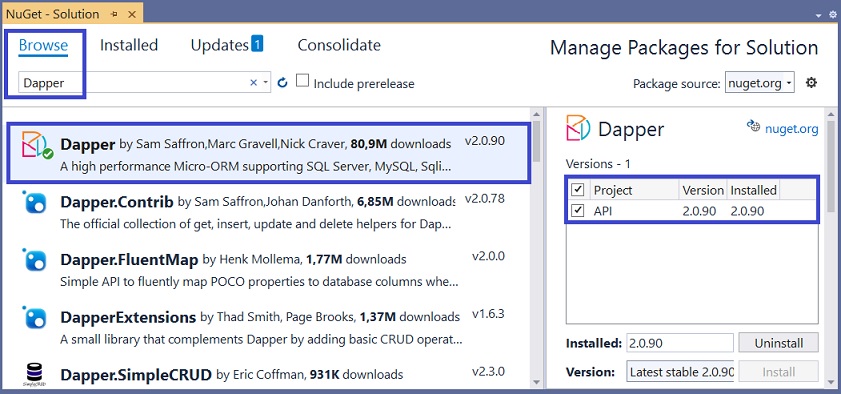
Task: Open the nuget.org link in details
Action: (791, 129)
